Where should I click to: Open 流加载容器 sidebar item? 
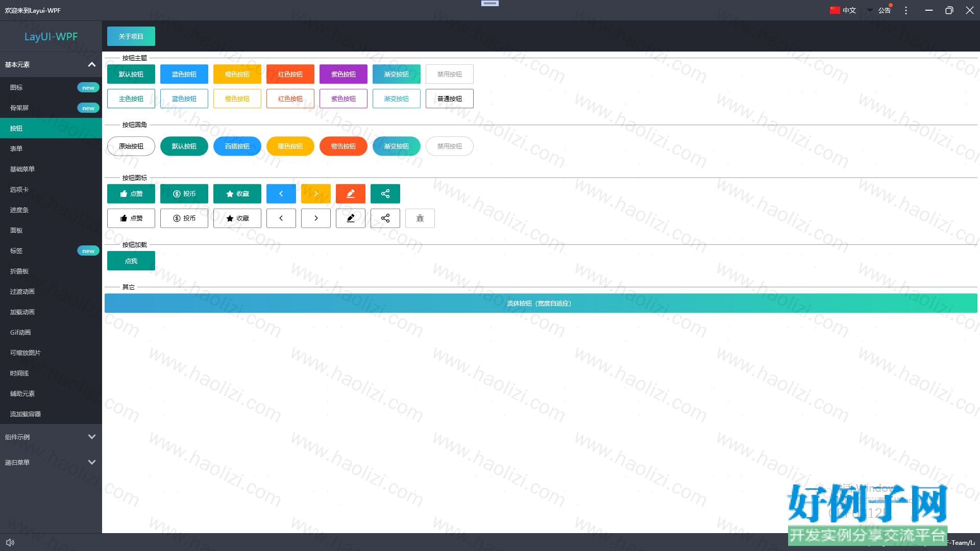point(51,414)
